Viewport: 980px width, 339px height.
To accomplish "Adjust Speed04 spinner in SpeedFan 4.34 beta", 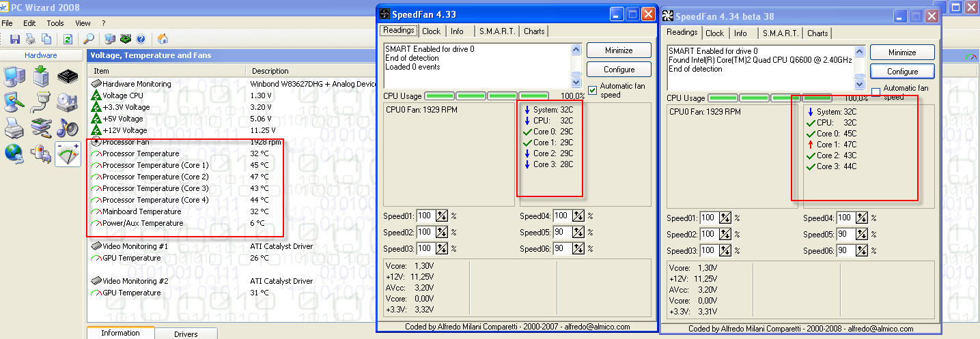I will 862,218.
